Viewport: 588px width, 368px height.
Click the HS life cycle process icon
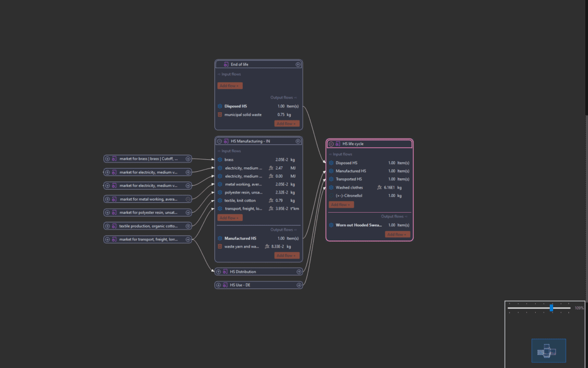point(338,144)
